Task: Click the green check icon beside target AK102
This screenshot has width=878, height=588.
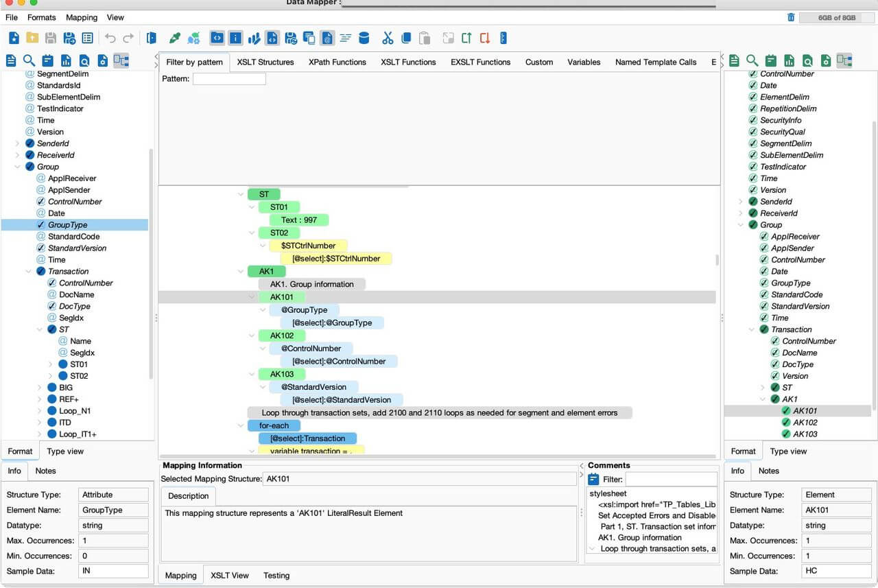Action: pyautogui.click(x=786, y=423)
